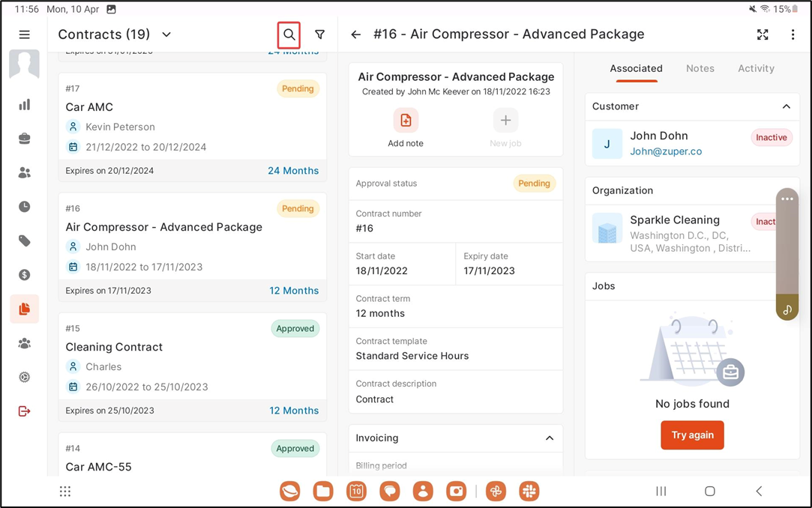
Task: Click the logout icon in sidebar
Action: pyautogui.click(x=25, y=411)
